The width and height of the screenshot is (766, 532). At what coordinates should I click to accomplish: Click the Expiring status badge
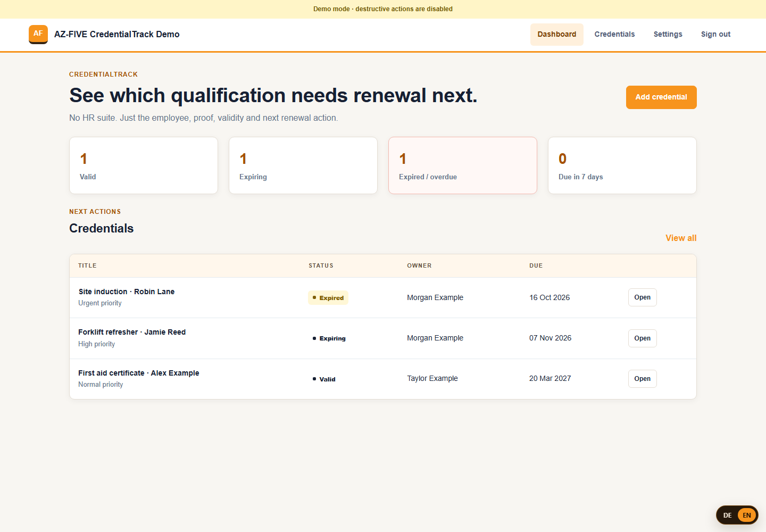(x=329, y=338)
